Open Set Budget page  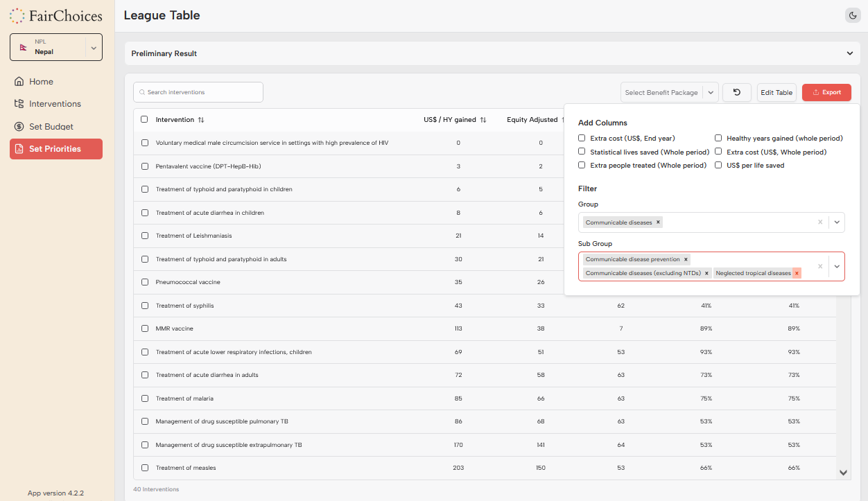pos(51,127)
